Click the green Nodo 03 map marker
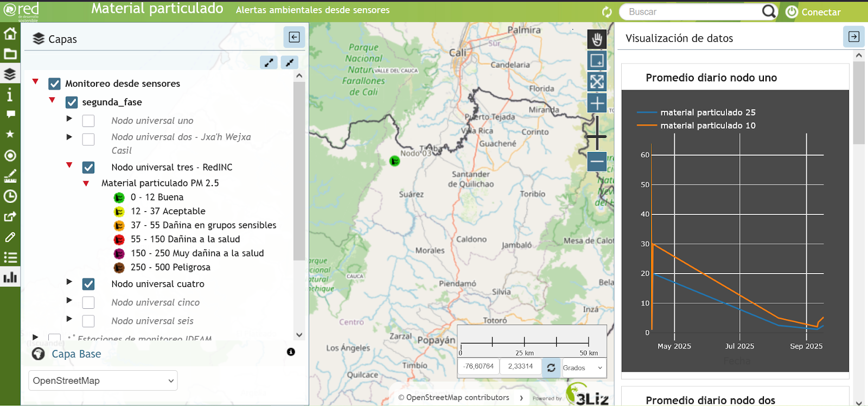868x406 pixels. pyautogui.click(x=394, y=161)
